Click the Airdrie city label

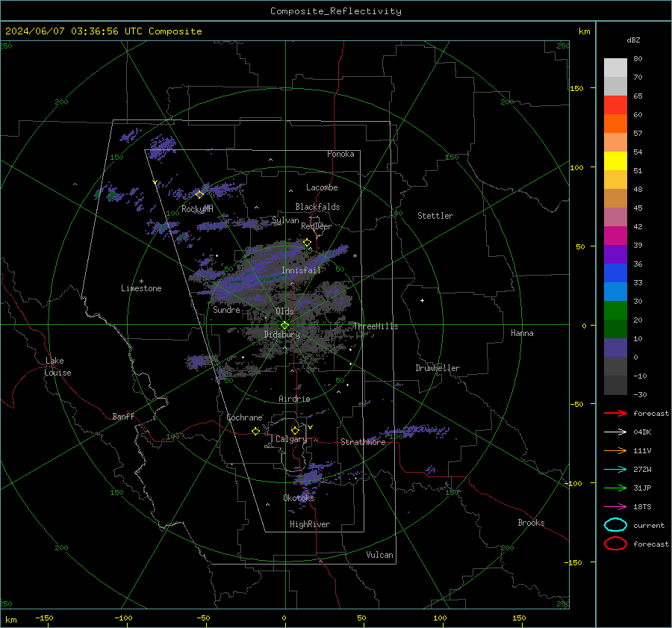294,399
